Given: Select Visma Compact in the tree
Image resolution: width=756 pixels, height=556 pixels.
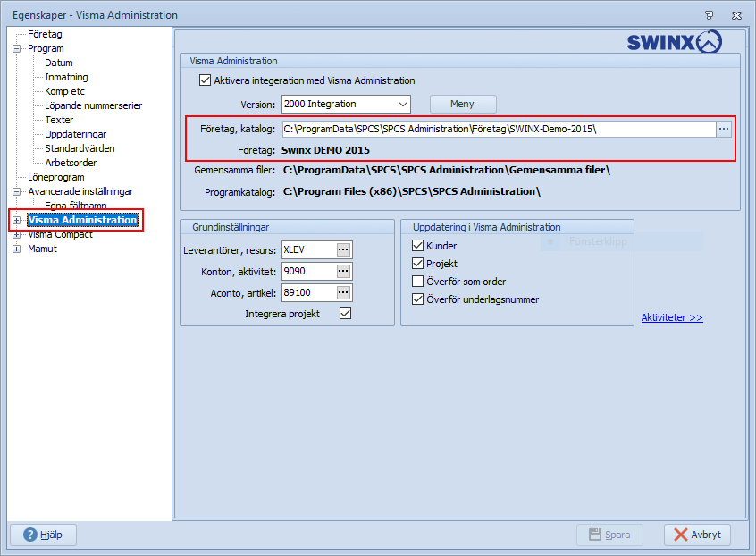Looking at the screenshot, I should (x=60, y=235).
